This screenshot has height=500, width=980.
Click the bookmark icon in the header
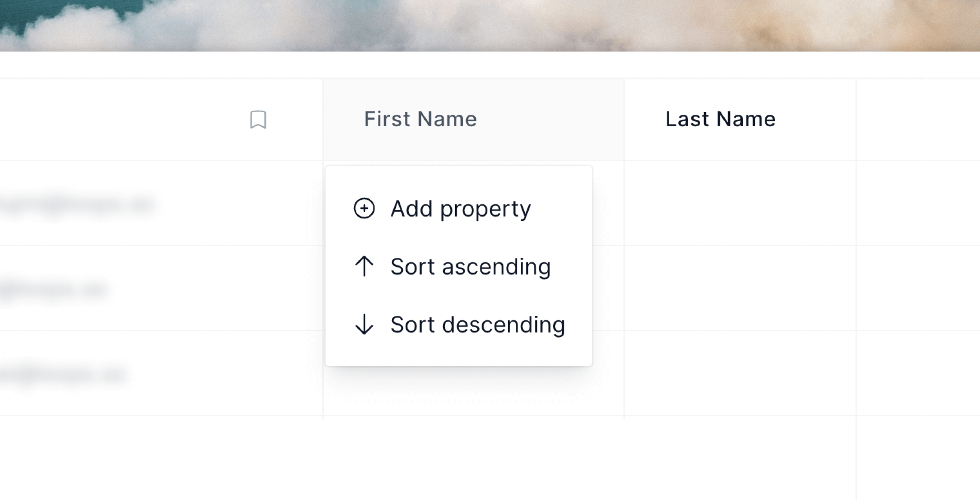[x=258, y=119]
